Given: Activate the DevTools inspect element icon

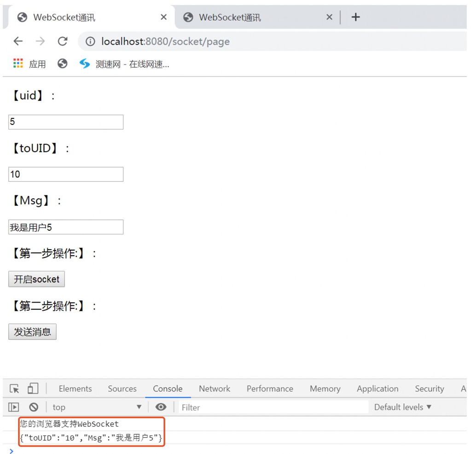Looking at the screenshot, I should tap(14, 389).
